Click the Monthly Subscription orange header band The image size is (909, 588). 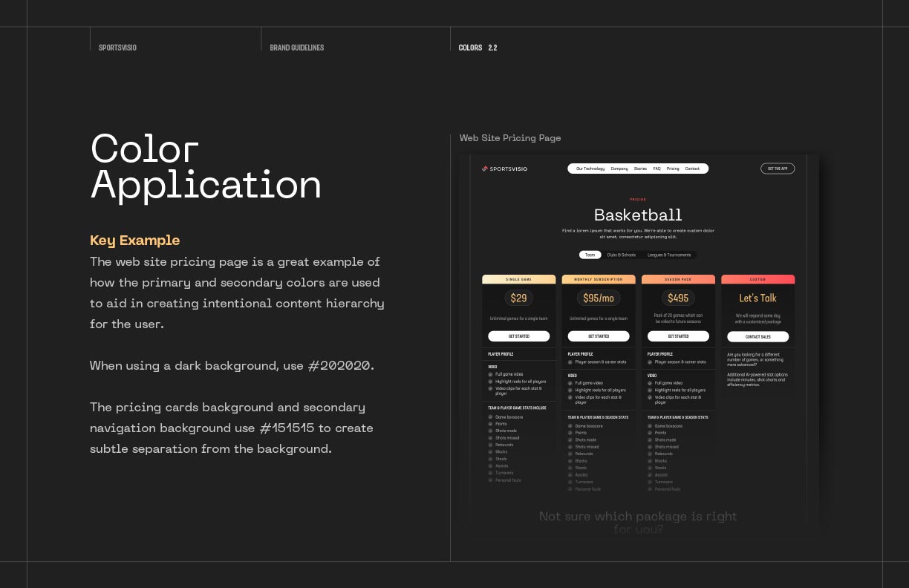(599, 279)
